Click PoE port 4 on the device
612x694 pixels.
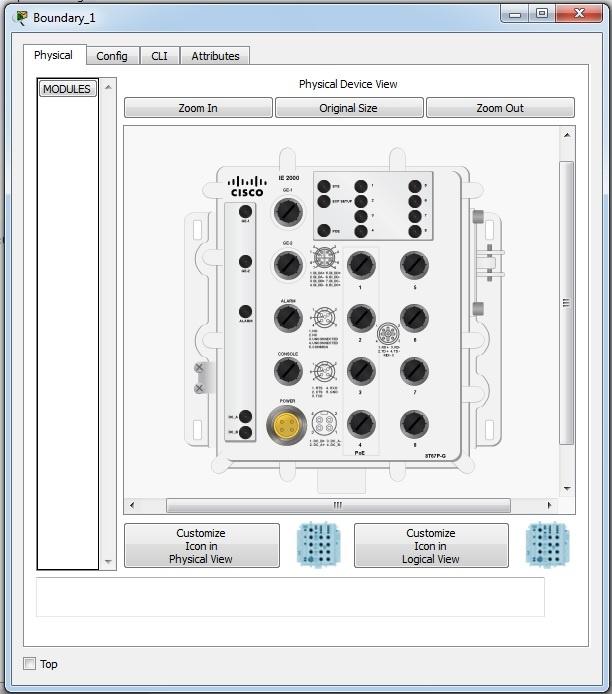(361, 424)
